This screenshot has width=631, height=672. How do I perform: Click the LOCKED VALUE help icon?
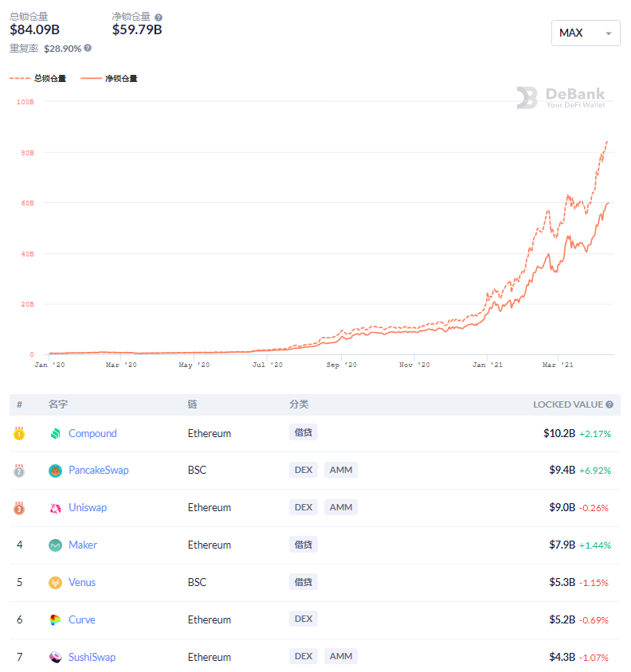click(609, 404)
